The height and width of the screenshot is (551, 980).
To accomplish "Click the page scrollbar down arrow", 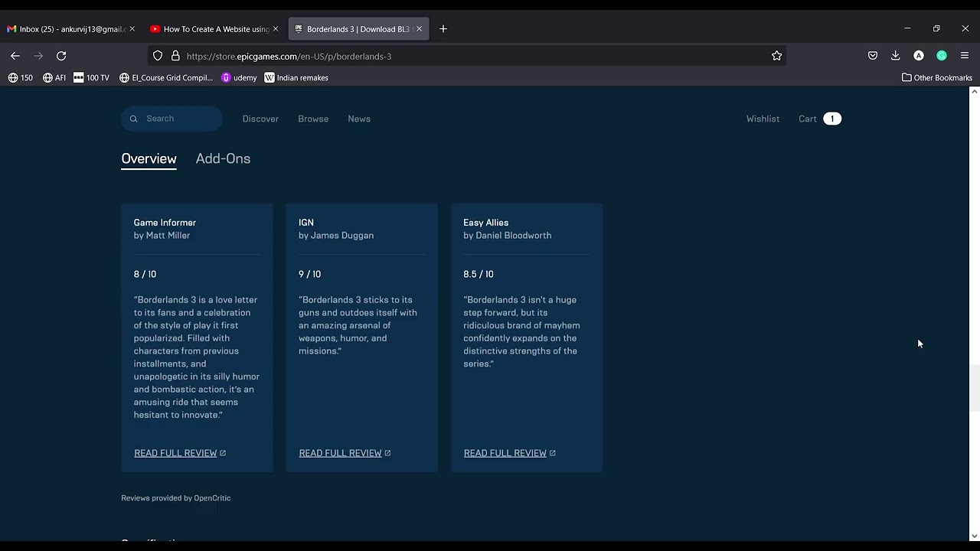I will click(974, 536).
